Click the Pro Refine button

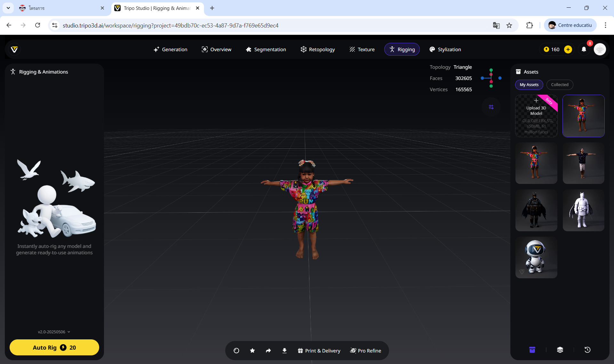(366, 351)
